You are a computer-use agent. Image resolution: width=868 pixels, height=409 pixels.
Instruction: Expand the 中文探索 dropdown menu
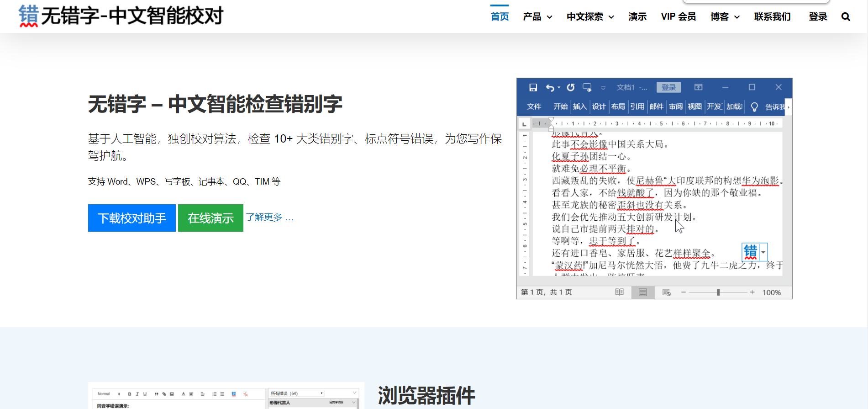pos(590,17)
